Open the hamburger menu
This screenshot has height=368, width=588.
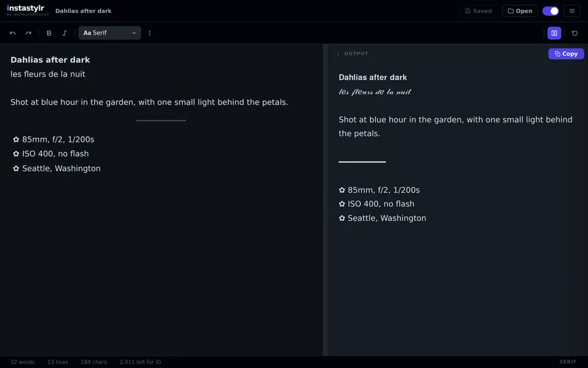(x=572, y=11)
